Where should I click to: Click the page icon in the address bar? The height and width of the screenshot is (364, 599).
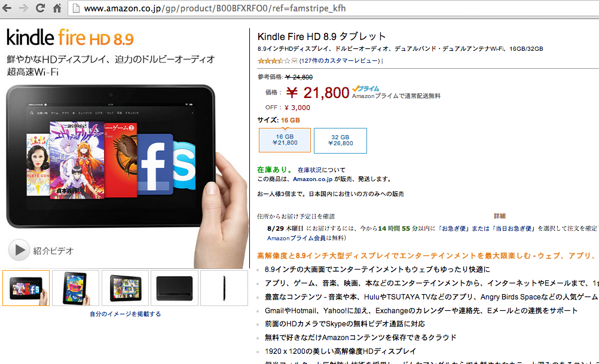(76, 8)
